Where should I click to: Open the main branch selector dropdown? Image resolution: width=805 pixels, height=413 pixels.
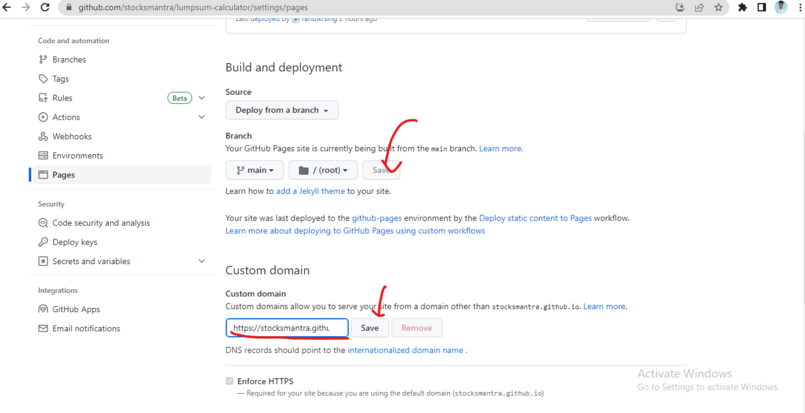[253, 170]
